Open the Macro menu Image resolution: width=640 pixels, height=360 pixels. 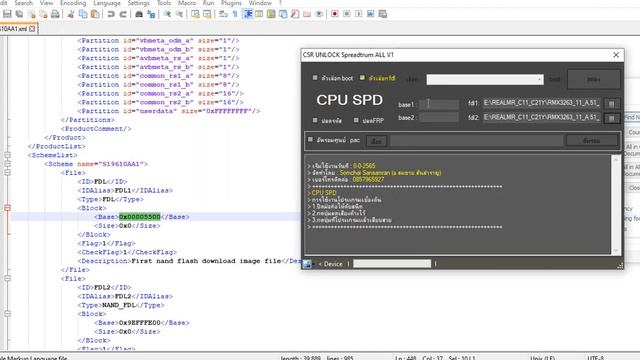pyautogui.click(x=187, y=3)
